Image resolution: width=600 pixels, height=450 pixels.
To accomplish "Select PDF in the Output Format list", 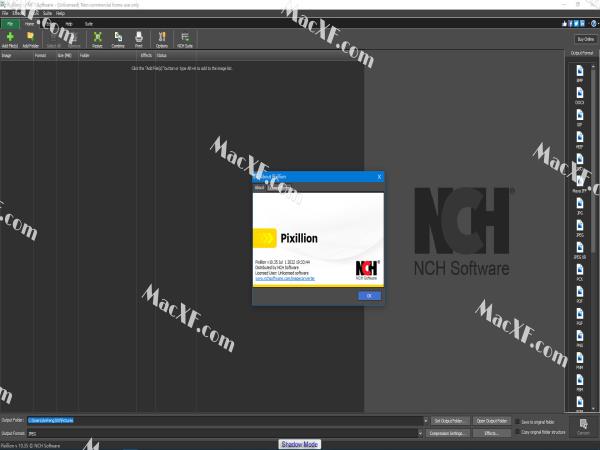I will click(x=580, y=295).
